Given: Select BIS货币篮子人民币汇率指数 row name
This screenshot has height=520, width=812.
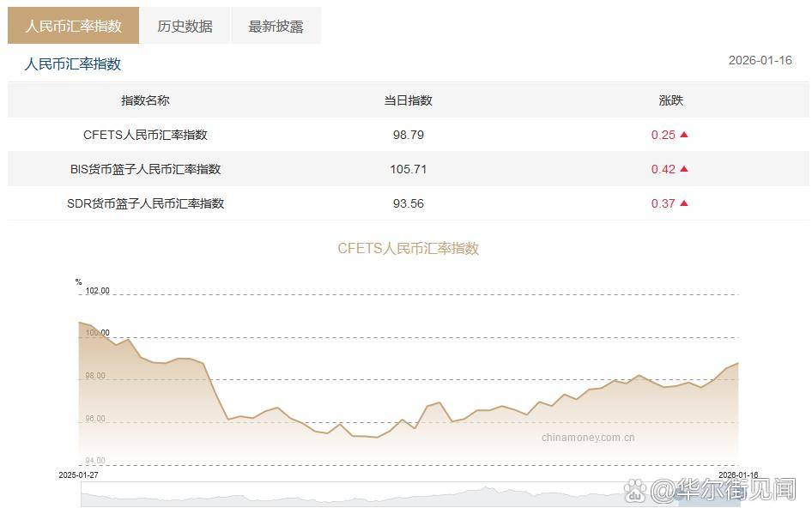Looking at the screenshot, I should [x=145, y=169].
